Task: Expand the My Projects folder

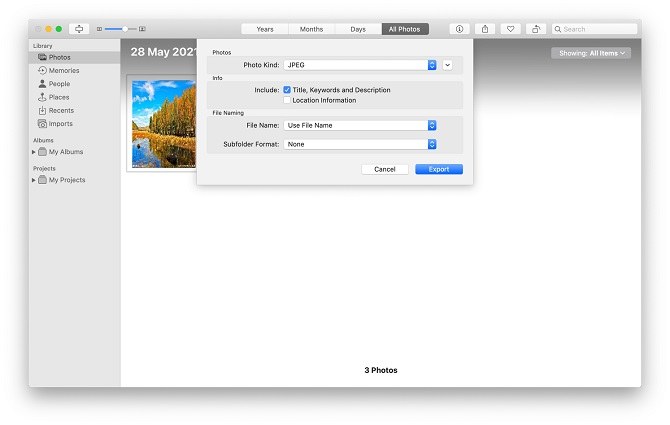Action: click(x=34, y=180)
